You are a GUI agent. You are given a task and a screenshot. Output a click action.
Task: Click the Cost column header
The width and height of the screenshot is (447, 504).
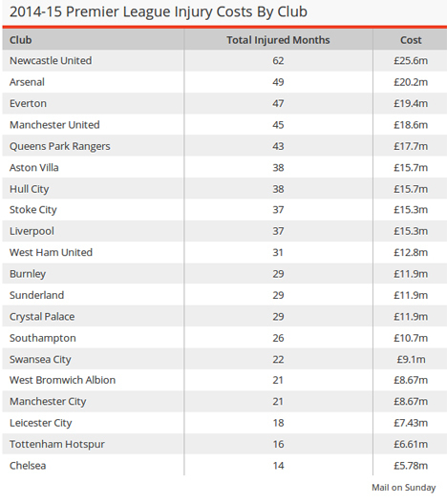tap(411, 40)
